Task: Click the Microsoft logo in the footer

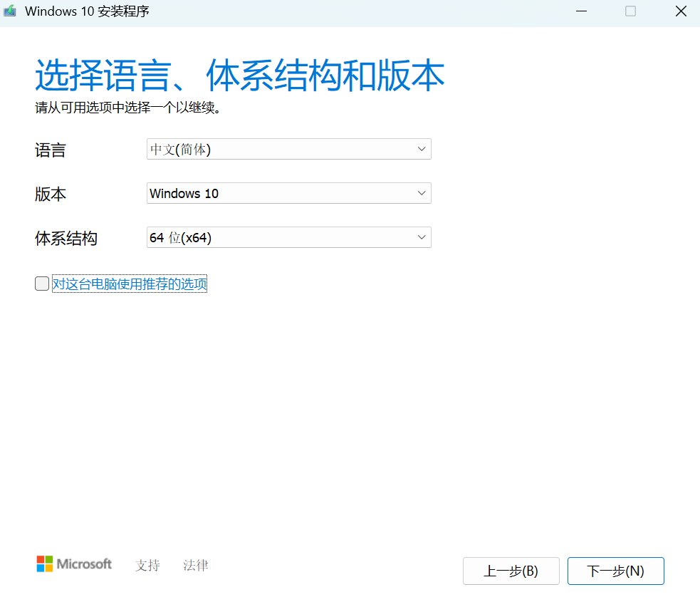Action: pyautogui.click(x=74, y=564)
